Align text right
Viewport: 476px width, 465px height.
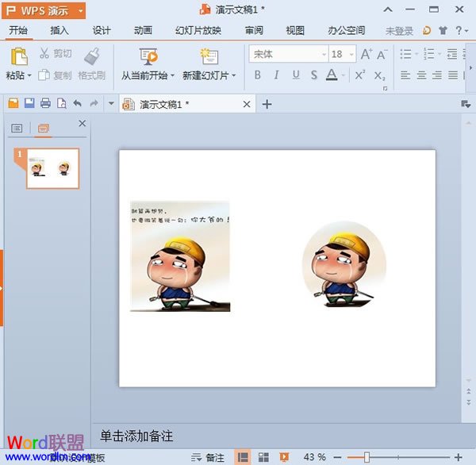[437, 75]
